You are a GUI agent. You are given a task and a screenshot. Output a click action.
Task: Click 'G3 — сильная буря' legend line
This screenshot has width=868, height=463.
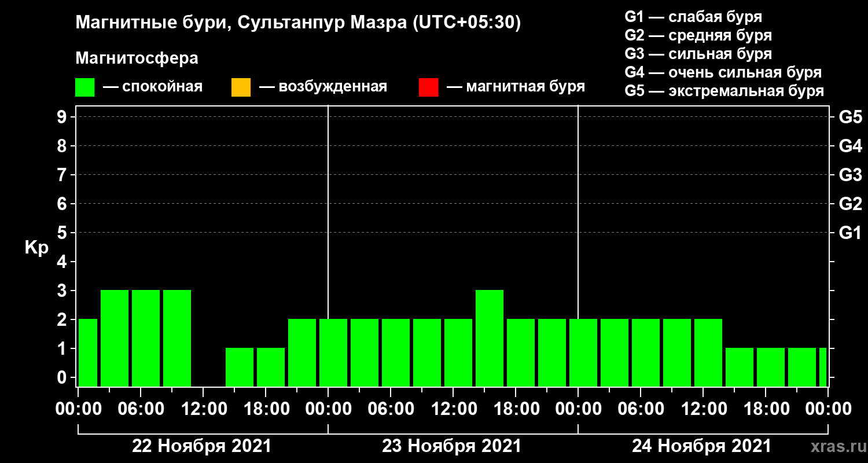pyautogui.click(x=698, y=54)
